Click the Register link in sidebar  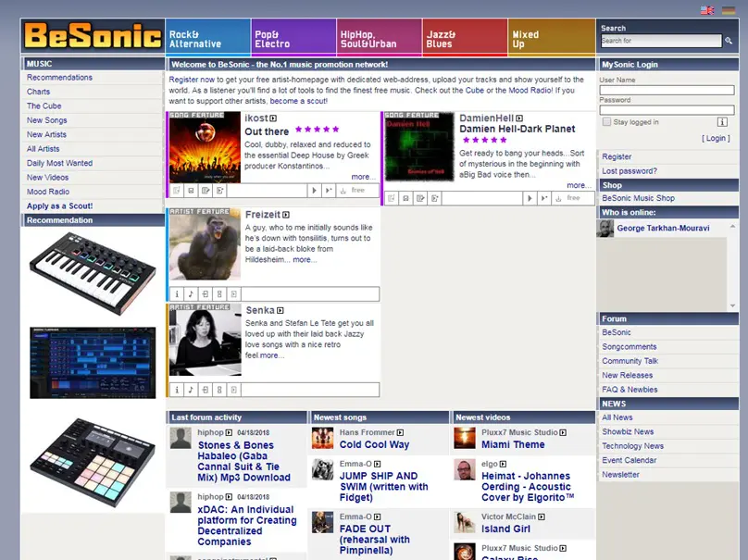pyautogui.click(x=617, y=156)
